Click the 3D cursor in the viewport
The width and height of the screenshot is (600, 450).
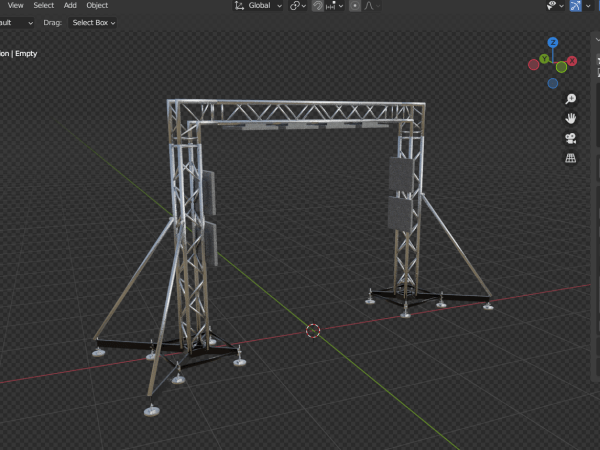click(x=313, y=331)
